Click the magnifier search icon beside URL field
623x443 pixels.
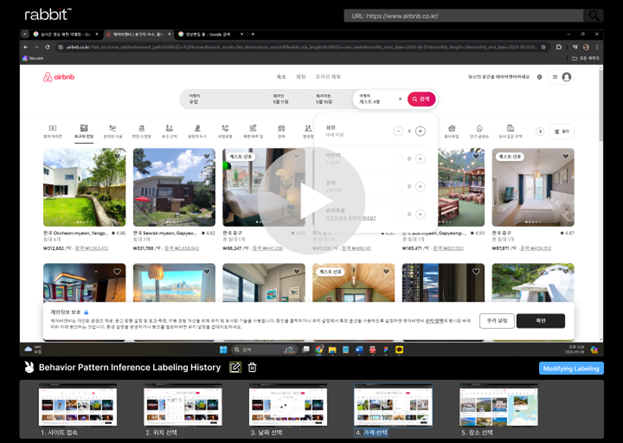[x=593, y=16]
